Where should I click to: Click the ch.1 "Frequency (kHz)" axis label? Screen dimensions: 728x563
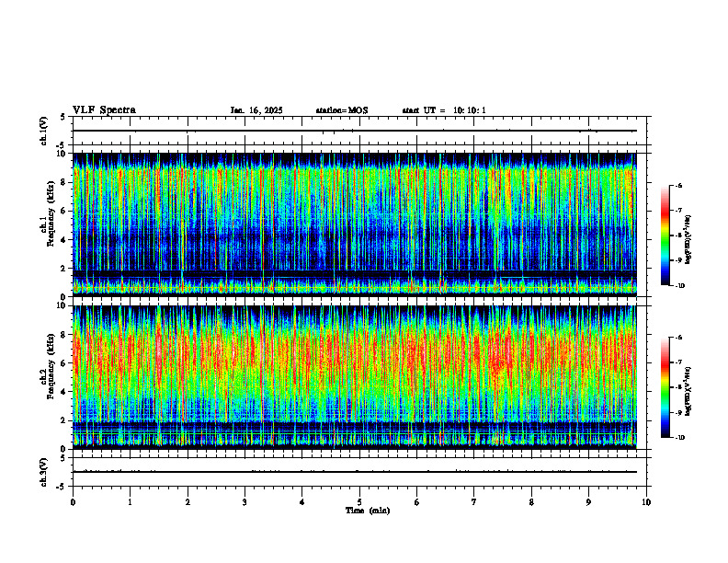click(x=52, y=213)
